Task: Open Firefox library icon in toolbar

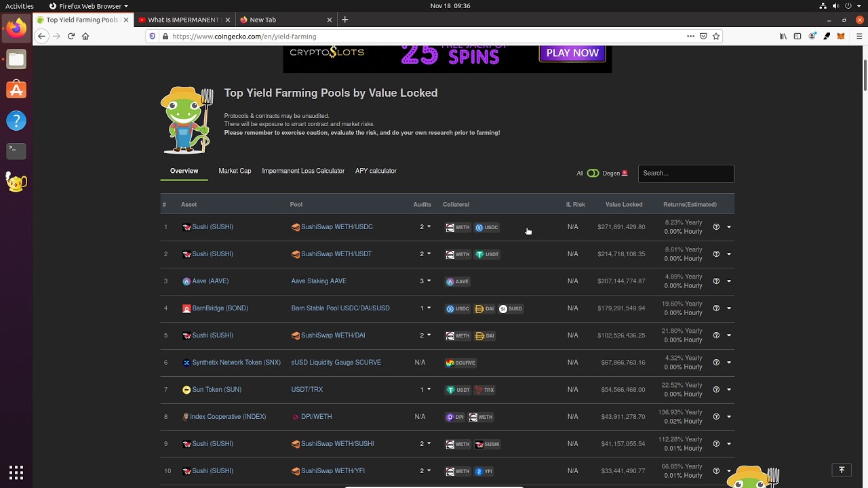Action: point(783,37)
